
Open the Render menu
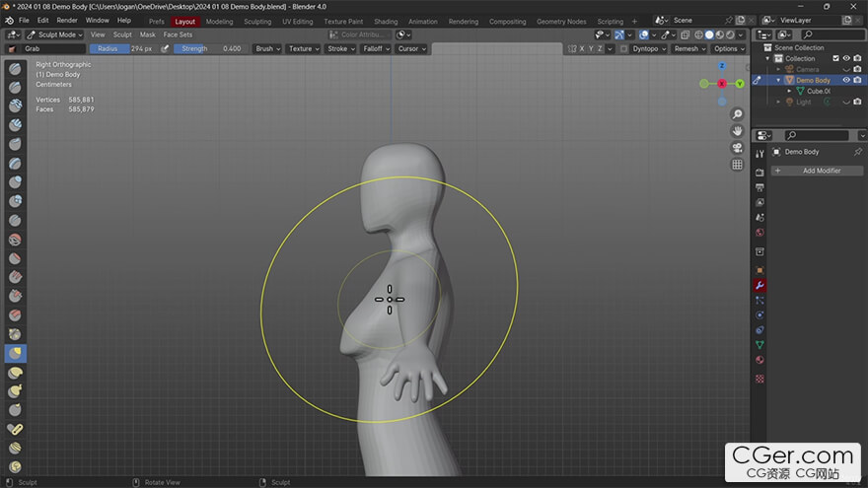click(67, 21)
